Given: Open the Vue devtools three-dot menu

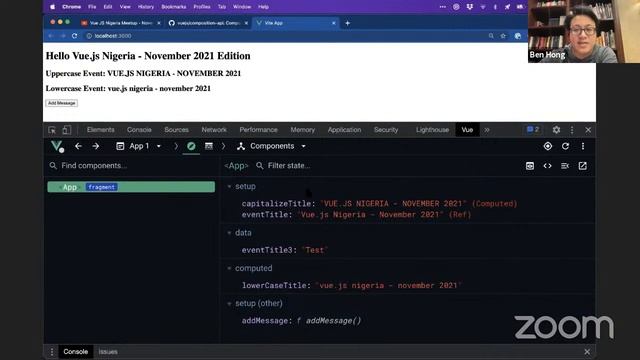Looking at the screenshot, I should [583, 146].
